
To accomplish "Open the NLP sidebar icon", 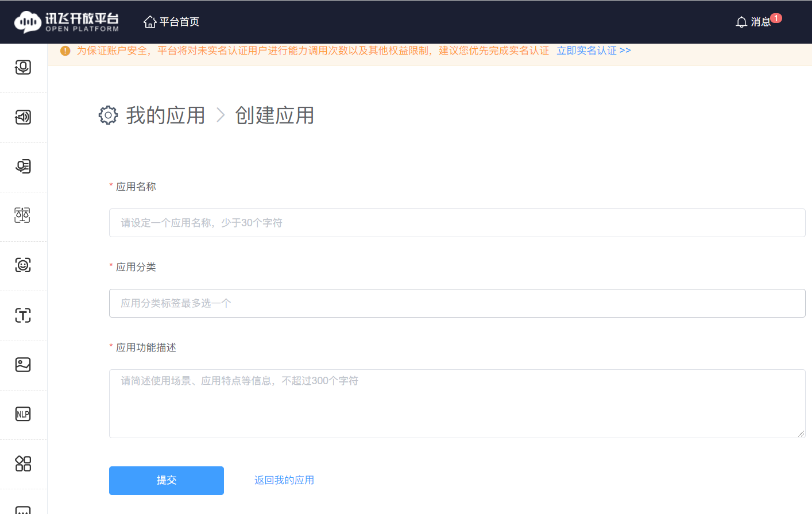I will (23, 414).
